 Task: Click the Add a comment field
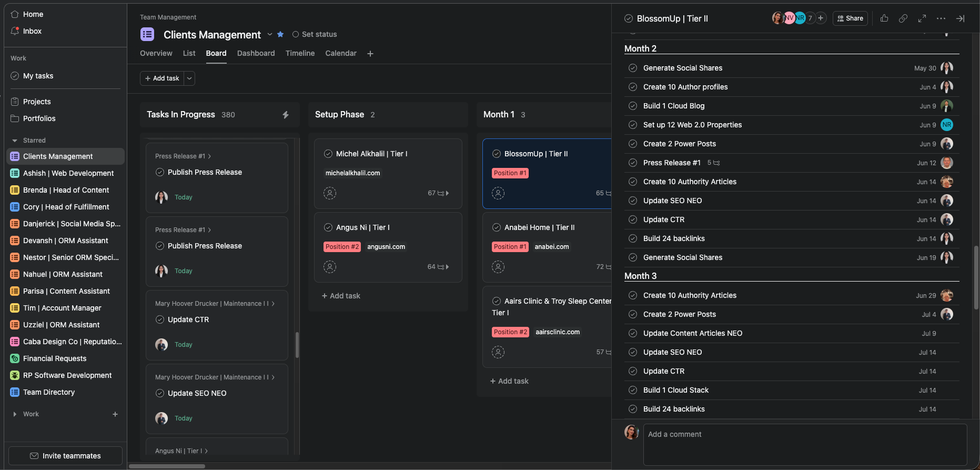pyautogui.click(x=805, y=445)
